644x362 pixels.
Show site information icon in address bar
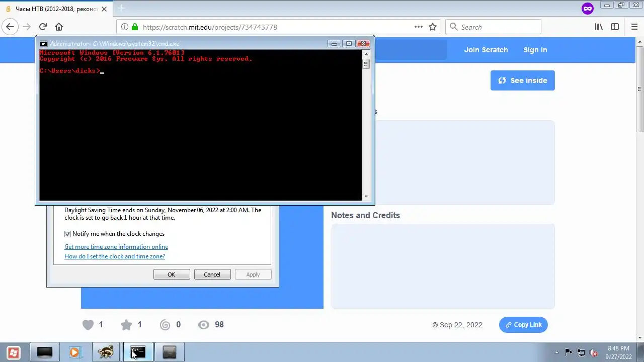124,27
